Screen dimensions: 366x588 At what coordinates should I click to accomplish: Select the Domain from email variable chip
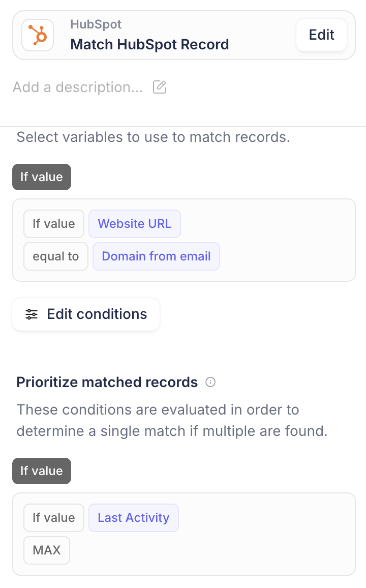[x=156, y=256]
